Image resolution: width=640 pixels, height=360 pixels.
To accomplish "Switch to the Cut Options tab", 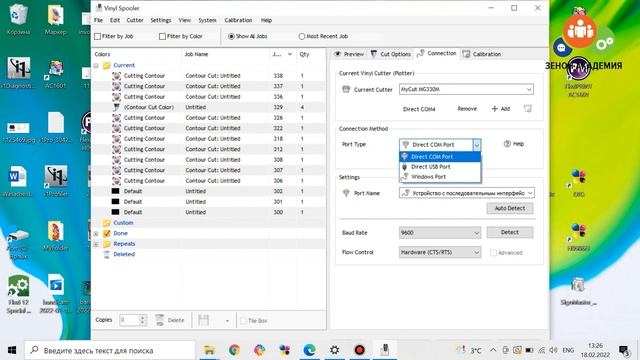I will coord(391,54).
